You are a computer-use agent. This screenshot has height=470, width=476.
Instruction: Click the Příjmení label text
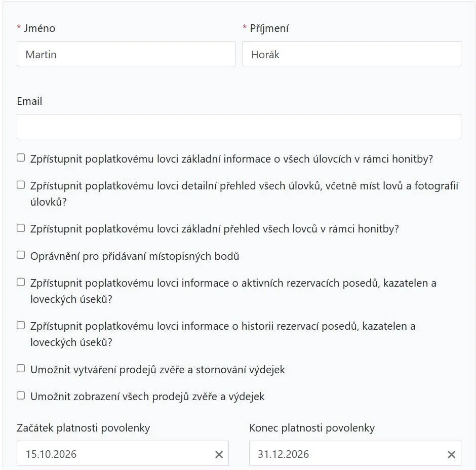(269, 28)
